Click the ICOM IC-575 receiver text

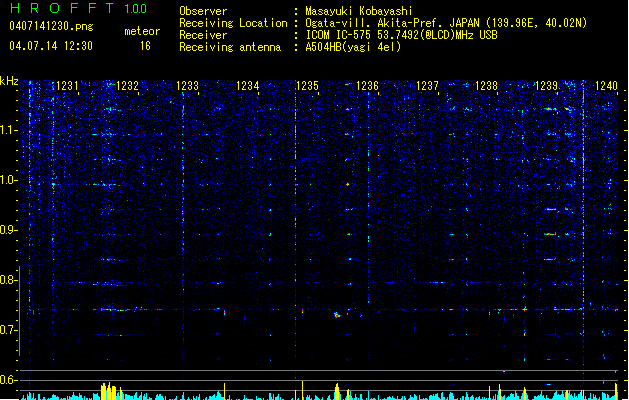401,35
